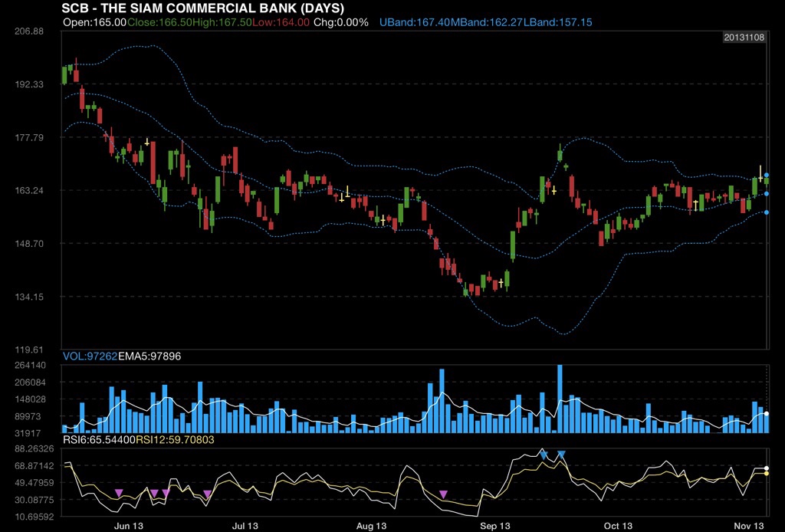
Task: Click the 206084 volume axis label
Action: 30,383
